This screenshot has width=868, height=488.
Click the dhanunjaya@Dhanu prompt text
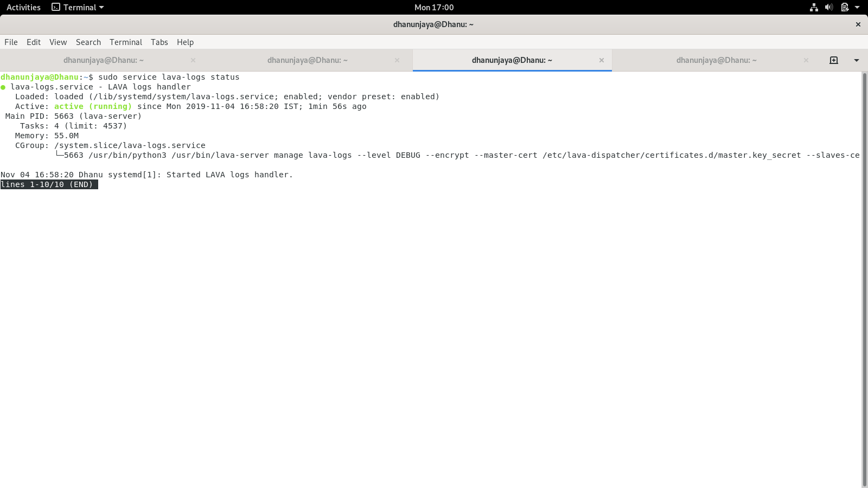click(x=40, y=77)
